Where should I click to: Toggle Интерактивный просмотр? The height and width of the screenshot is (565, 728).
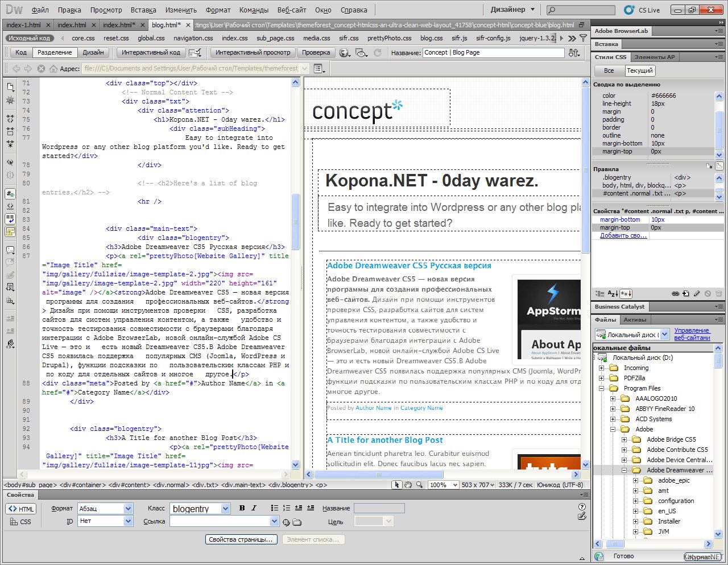point(253,52)
